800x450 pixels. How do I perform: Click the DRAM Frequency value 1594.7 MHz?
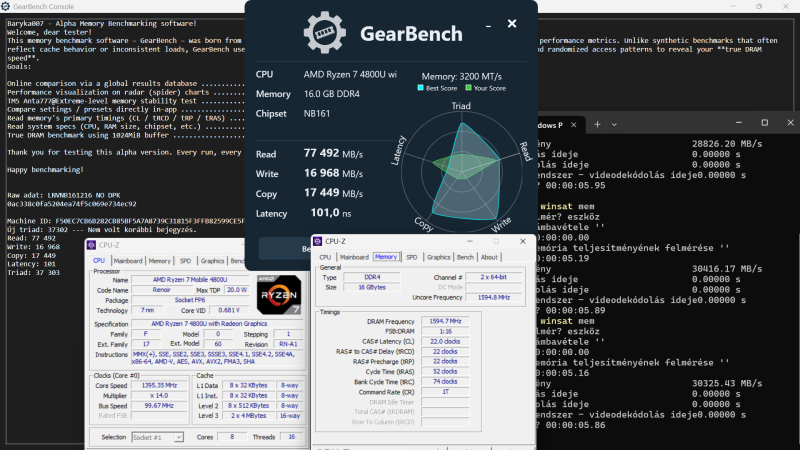coord(445,321)
